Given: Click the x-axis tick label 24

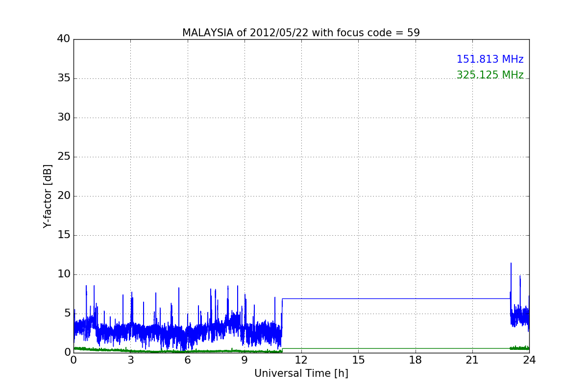Looking at the screenshot, I should coord(529,360).
